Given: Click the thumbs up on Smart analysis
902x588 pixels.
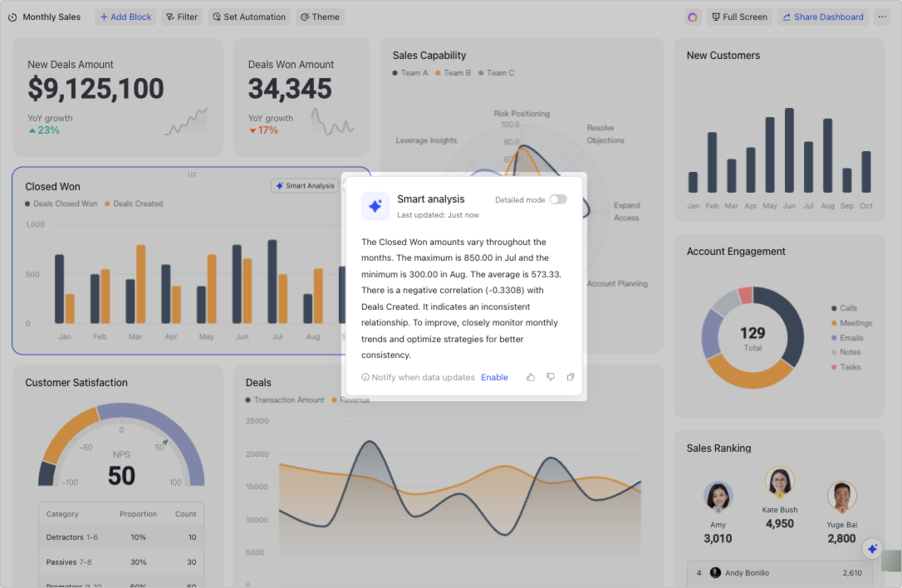Looking at the screenshot, I should click(x=531, y=377).
